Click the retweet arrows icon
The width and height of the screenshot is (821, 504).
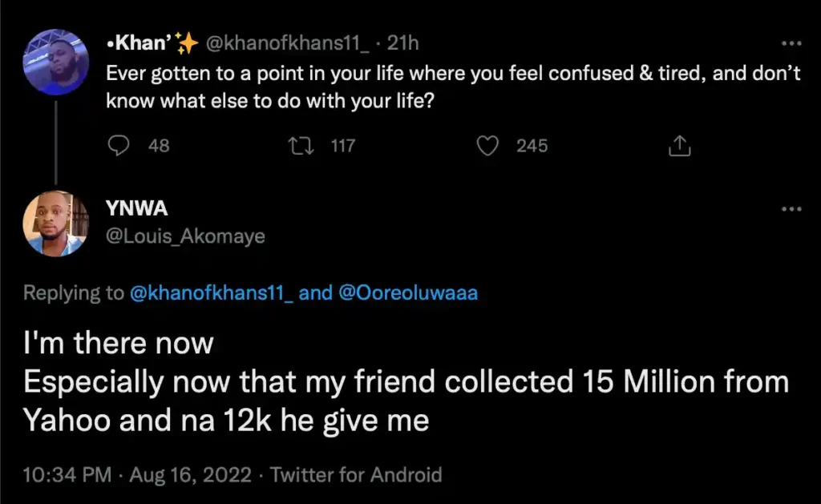[304, 145]
